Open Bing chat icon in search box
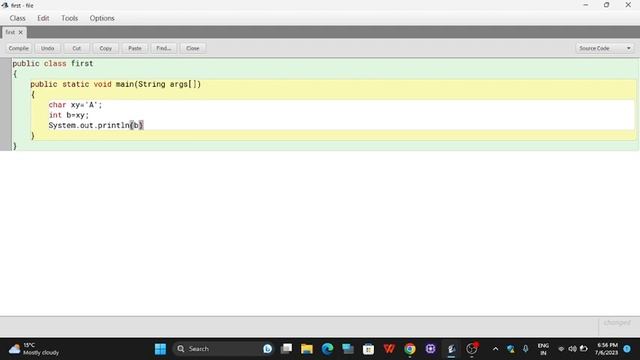Screen dimensions: 640x360 (x=267, y=349)
